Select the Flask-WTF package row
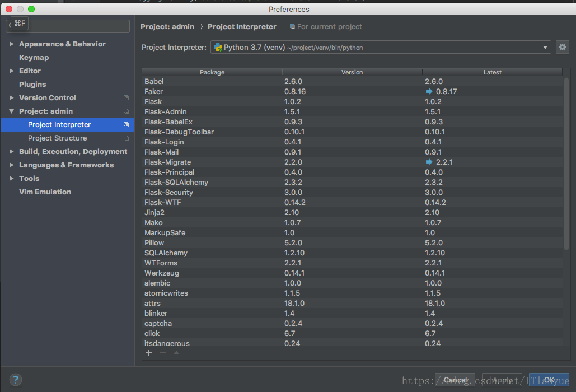The height and width of the screenshot is (392, 576). (352, 202)
